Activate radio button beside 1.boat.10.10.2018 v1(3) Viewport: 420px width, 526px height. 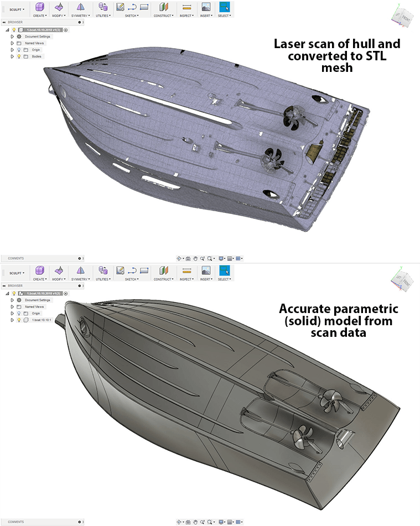(x=66, y=30)
